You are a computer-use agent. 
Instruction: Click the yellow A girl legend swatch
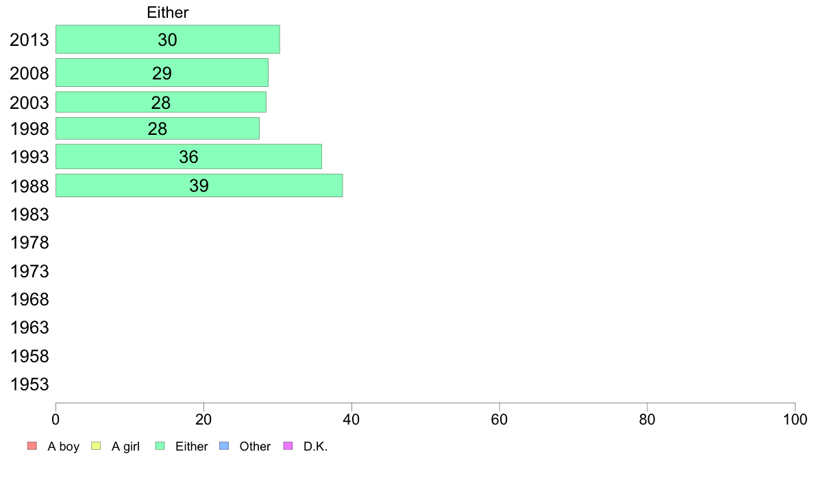pos(96,446)
